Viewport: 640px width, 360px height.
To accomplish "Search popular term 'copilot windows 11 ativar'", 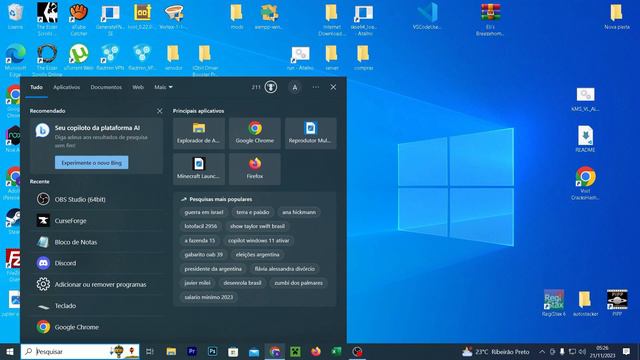I will click(259, 240).
